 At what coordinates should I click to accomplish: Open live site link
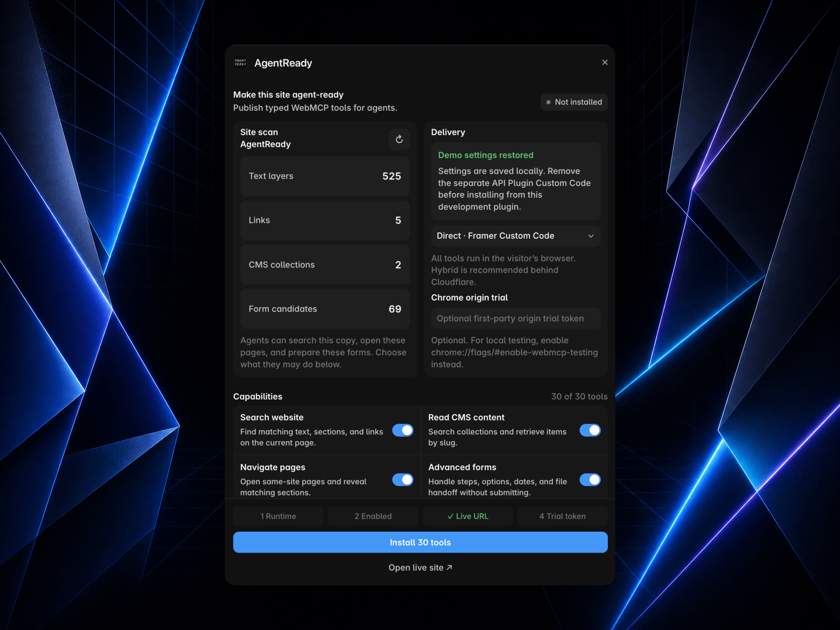pyautogui.click(x=421, y=568)
